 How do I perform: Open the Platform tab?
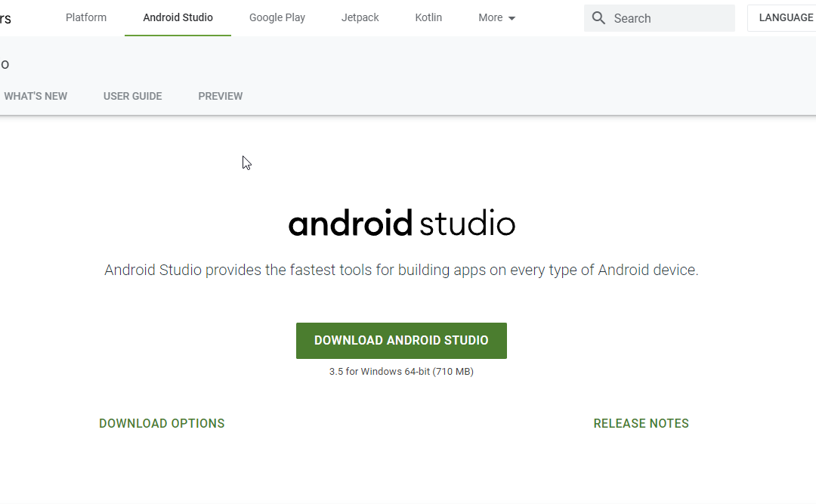(x=86, y=17)
